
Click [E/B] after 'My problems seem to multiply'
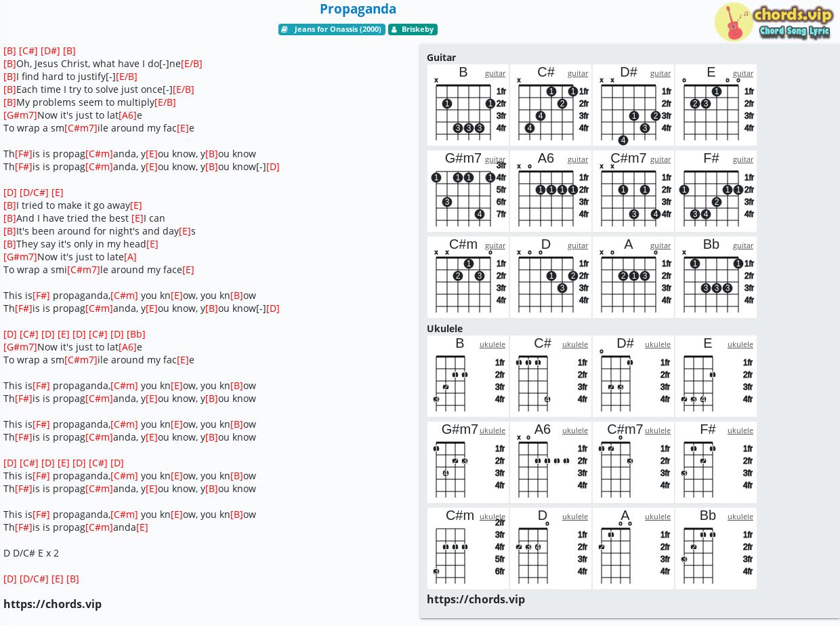point(165,102)
